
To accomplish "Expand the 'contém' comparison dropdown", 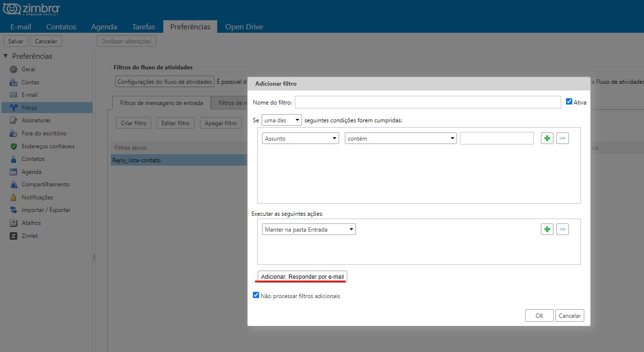I will point(401,139).
